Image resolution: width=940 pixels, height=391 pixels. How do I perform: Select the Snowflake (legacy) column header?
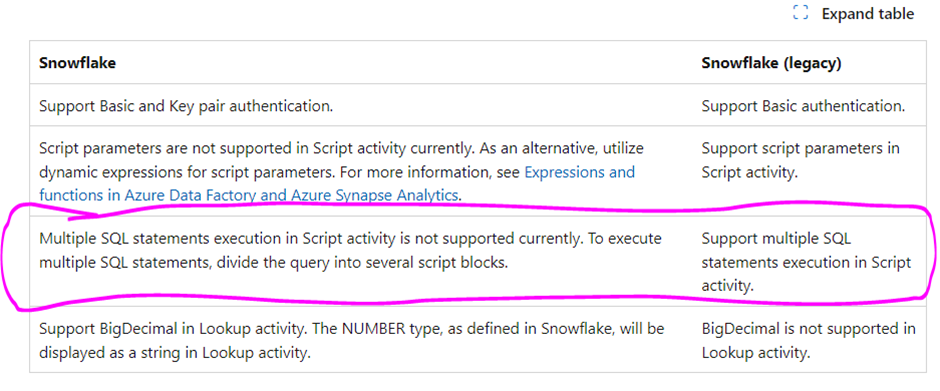[x=771, y=64]
